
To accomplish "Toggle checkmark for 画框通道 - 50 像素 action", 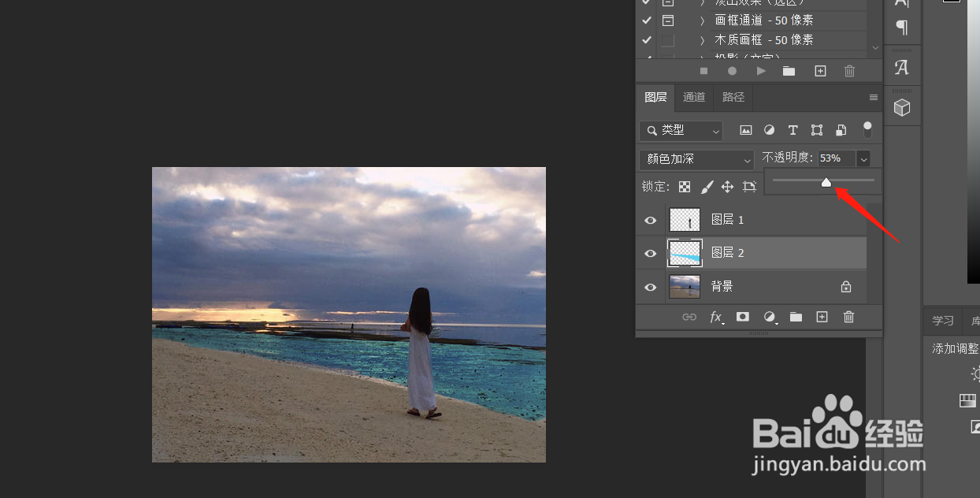I will [x=647, y=20].
